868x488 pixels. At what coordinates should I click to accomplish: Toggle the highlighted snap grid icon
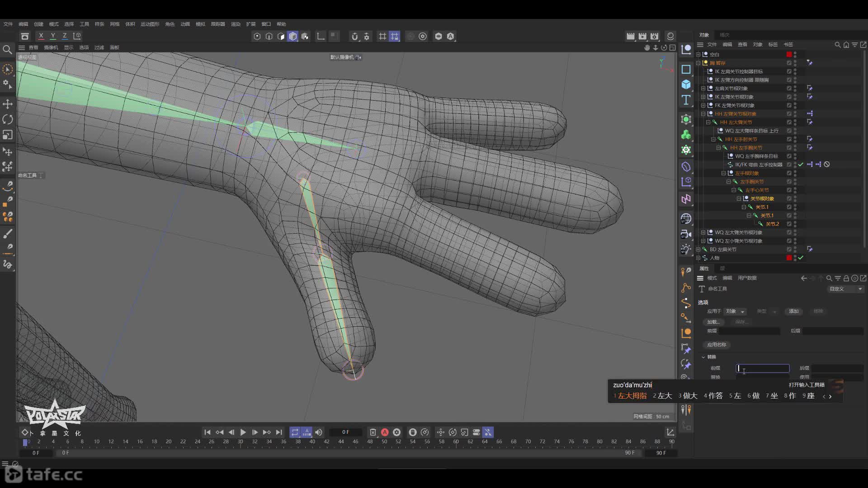[x=395, y=36]
